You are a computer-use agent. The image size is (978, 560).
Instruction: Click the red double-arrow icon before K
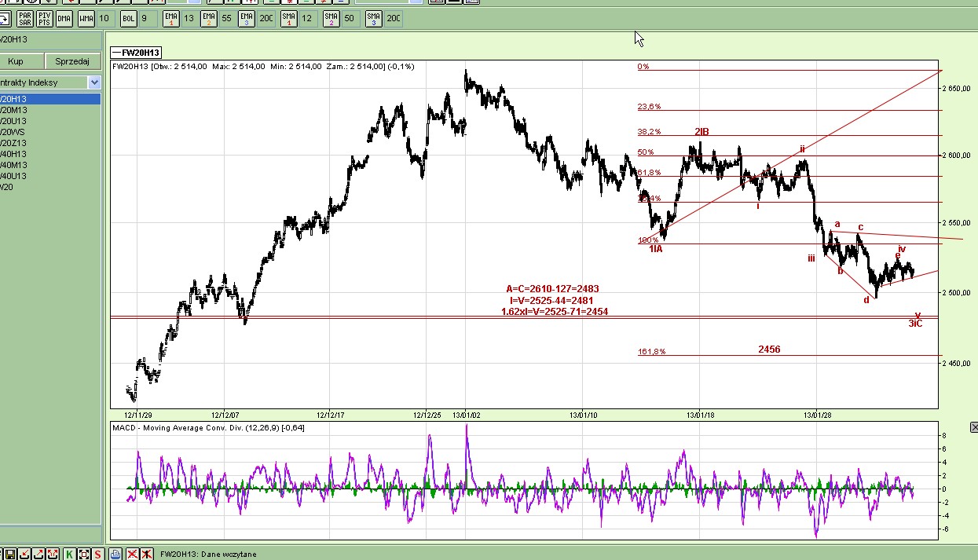pyautogui.click(x=53, y=554)
